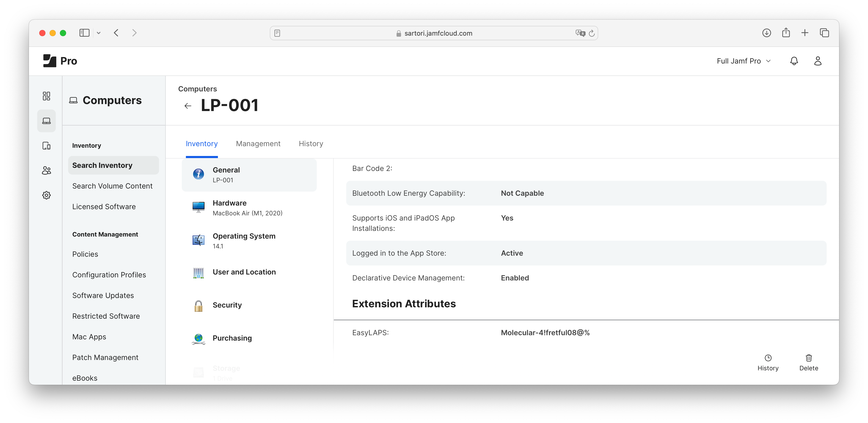
Task: Navigate back in Safari
Action: [116, 33]
